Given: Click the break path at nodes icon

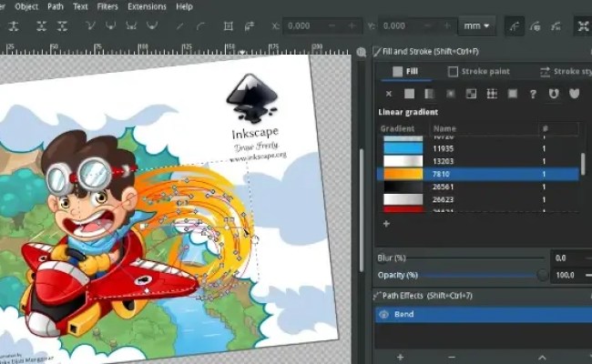Looking at the screenshot, I should pyautogui.click(x=14, y=26).
